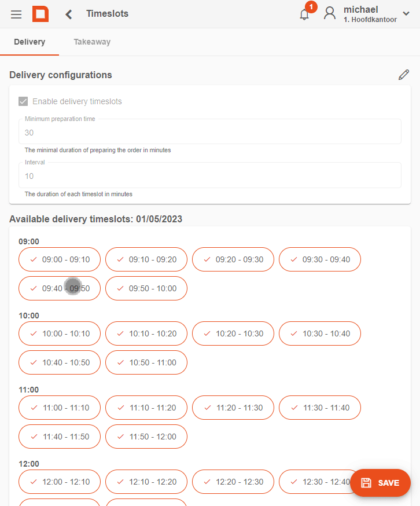Click the SAVE button
This screenshot has height=506, width=420.
coord(380,483)
